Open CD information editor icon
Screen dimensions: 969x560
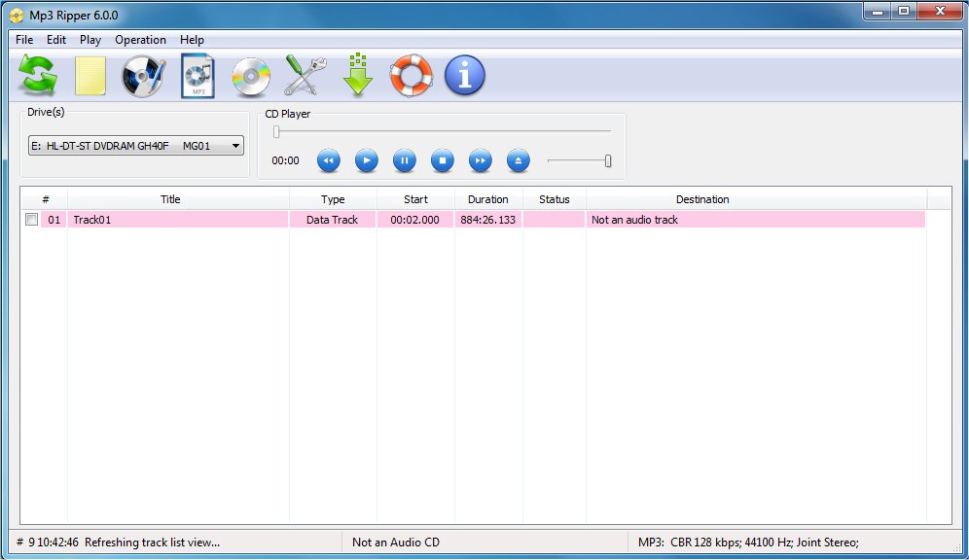(143, 74)
